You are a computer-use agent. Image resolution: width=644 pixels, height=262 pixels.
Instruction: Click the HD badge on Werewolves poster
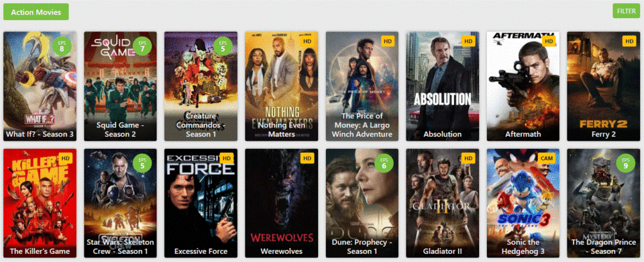point(307,158)
